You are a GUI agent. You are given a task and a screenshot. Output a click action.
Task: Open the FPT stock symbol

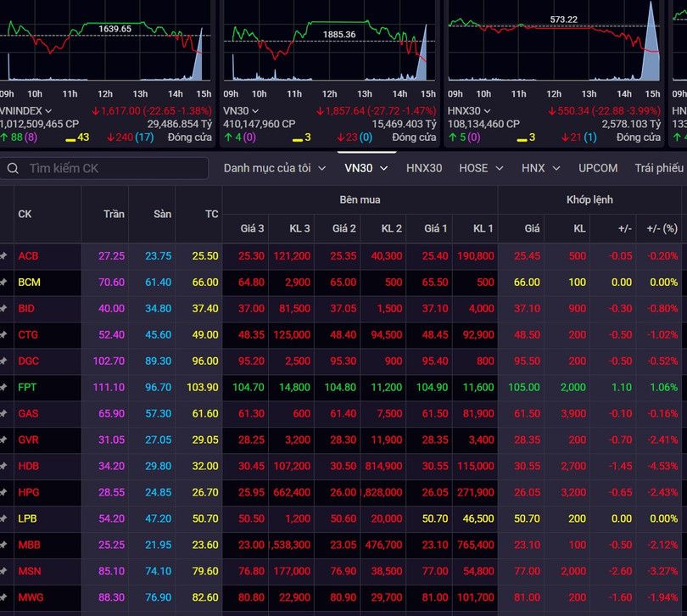pos(28,387)
